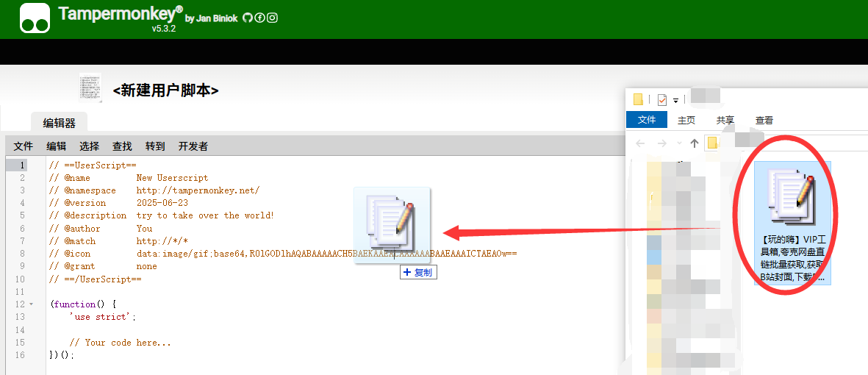
Task: Click the Explorer Properties quick-access icon
Action: [662, 100]
